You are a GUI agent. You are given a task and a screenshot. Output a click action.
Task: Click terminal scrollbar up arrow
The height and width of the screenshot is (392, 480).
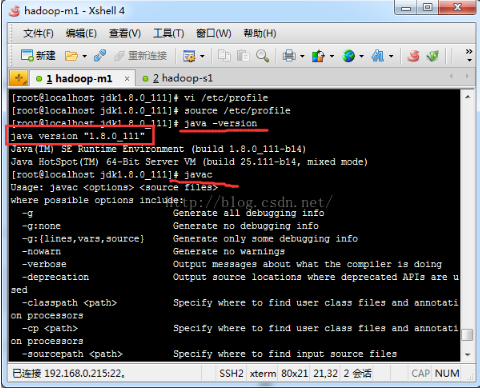click(468, 97)
